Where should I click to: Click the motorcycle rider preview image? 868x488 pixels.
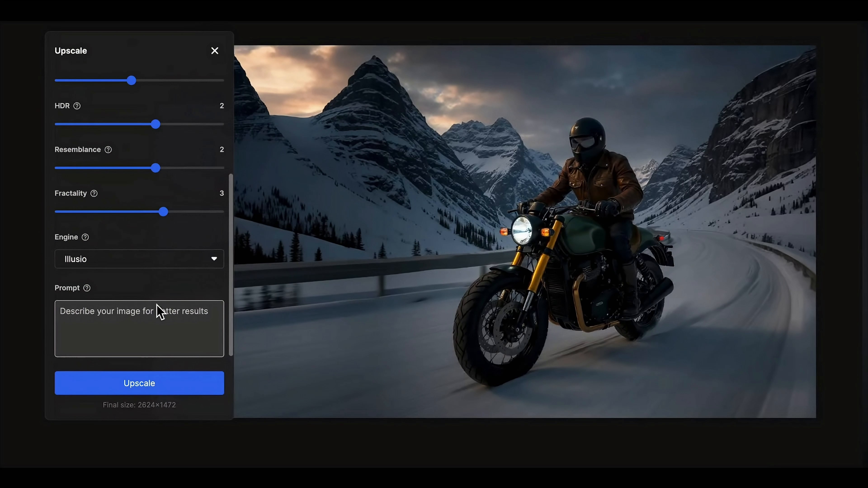pyautogui.click(x=525, y=232)
